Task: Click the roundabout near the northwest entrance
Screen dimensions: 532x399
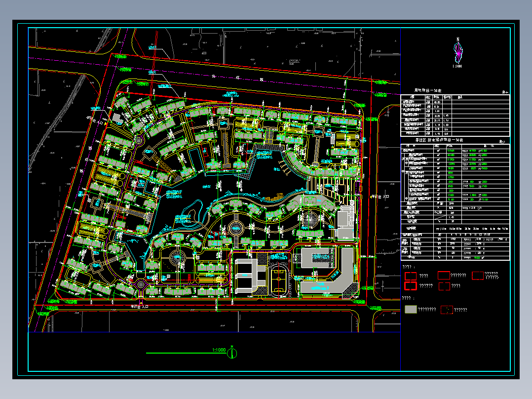Action: [138, 140]
